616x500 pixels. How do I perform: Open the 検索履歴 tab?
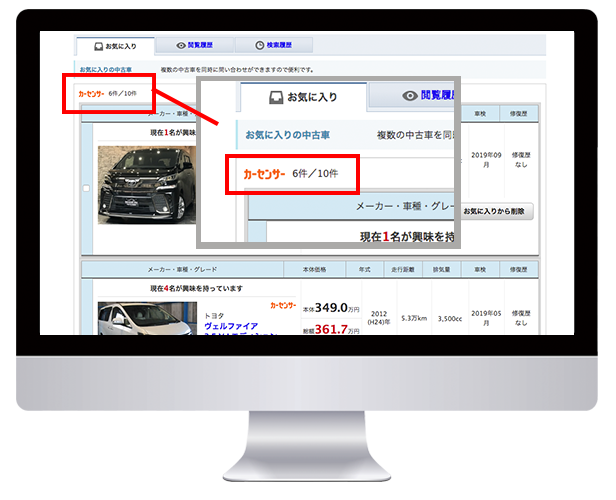pos(274,45)
